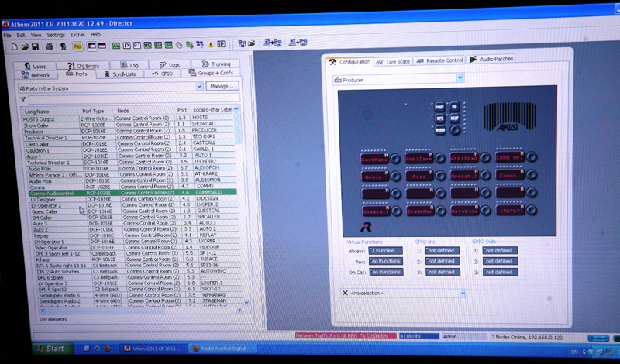Click the IP toolbar icon
Viewport: 620px width, 364px height.
[221, 44]
